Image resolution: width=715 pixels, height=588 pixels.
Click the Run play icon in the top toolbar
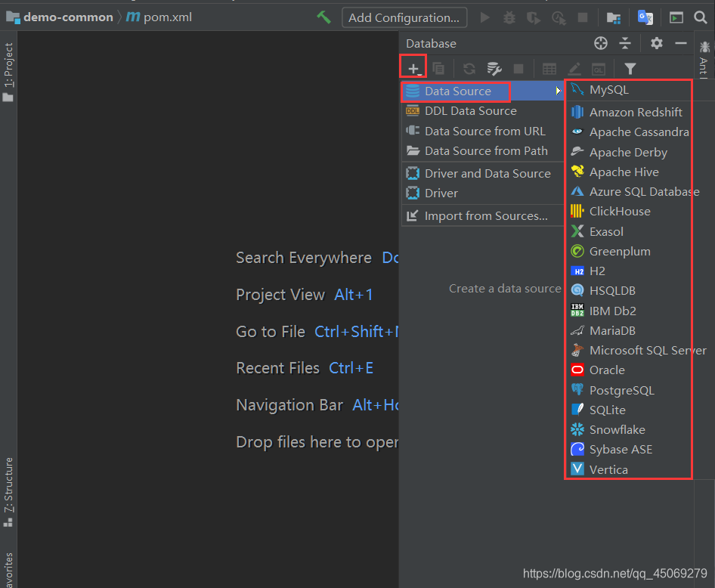485,18
